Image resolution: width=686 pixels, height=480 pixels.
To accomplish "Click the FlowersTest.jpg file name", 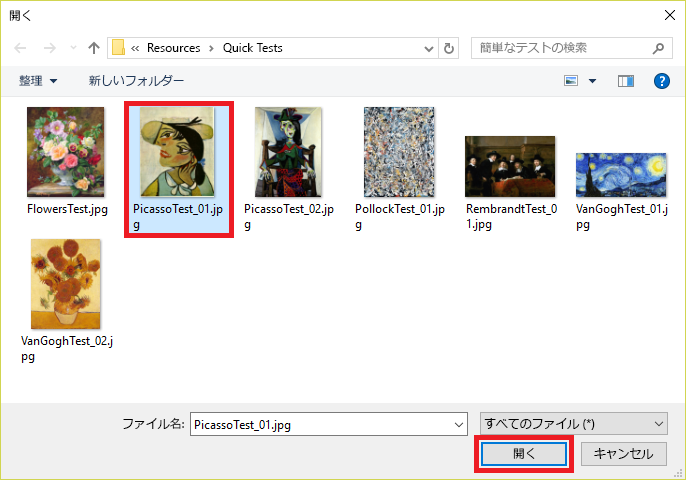I will tap(67, 209).
